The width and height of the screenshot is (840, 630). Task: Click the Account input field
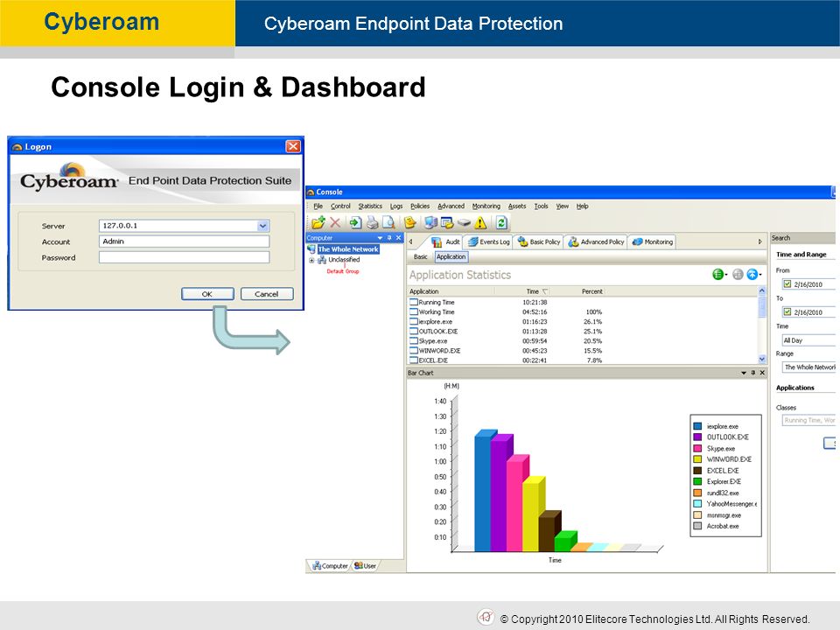coord(184,241)
